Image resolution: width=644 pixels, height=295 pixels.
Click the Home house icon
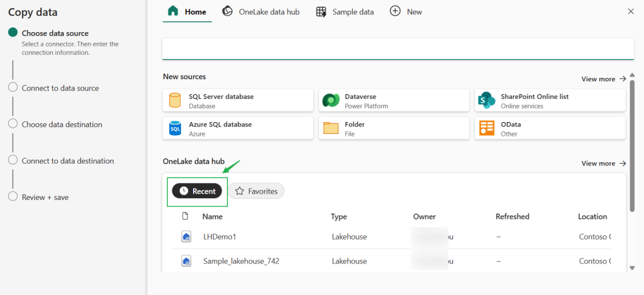(174, 11)
